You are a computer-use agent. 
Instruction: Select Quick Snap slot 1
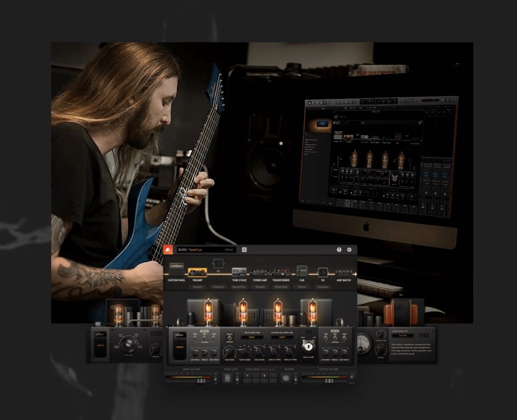click(247, 376)
